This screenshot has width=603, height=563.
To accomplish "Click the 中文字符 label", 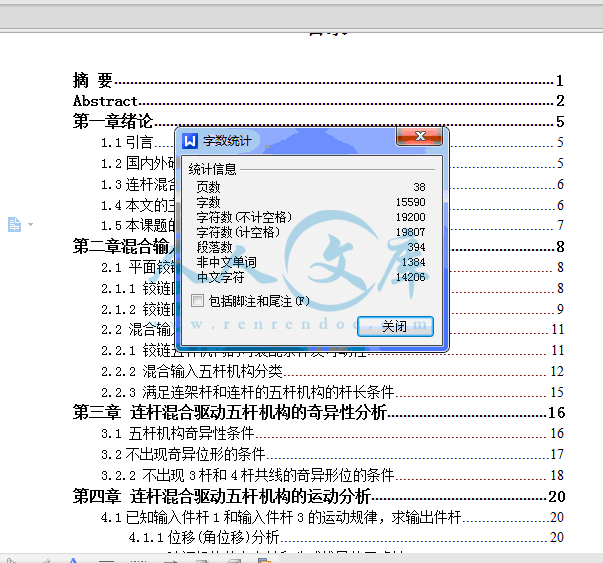I will tap(220, 277).
